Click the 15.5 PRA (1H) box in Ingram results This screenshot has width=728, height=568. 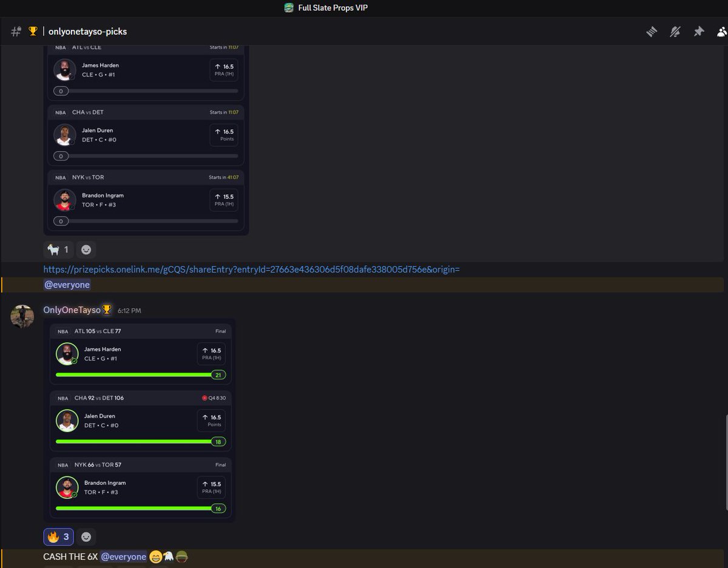click(x=212, y=487)
